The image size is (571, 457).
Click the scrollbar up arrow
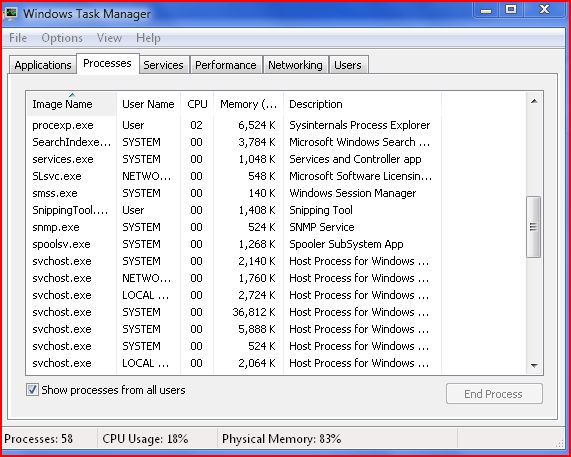[534, 102]
